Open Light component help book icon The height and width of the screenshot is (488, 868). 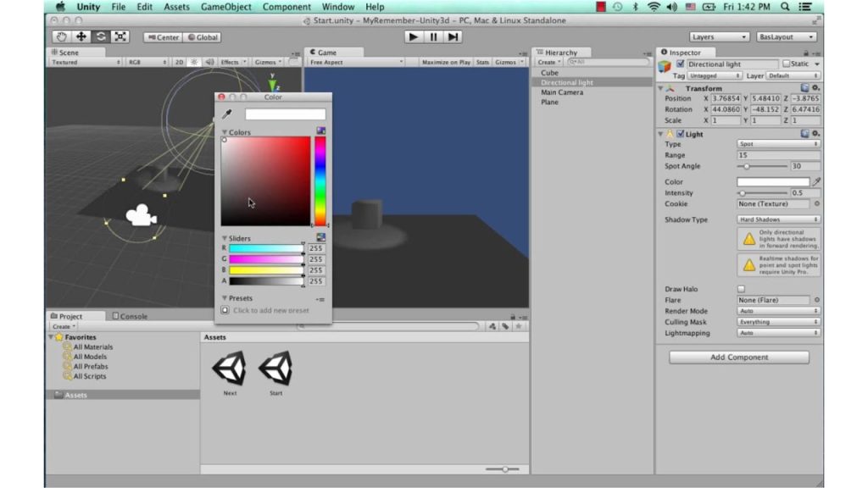click(x=805, y=133)
